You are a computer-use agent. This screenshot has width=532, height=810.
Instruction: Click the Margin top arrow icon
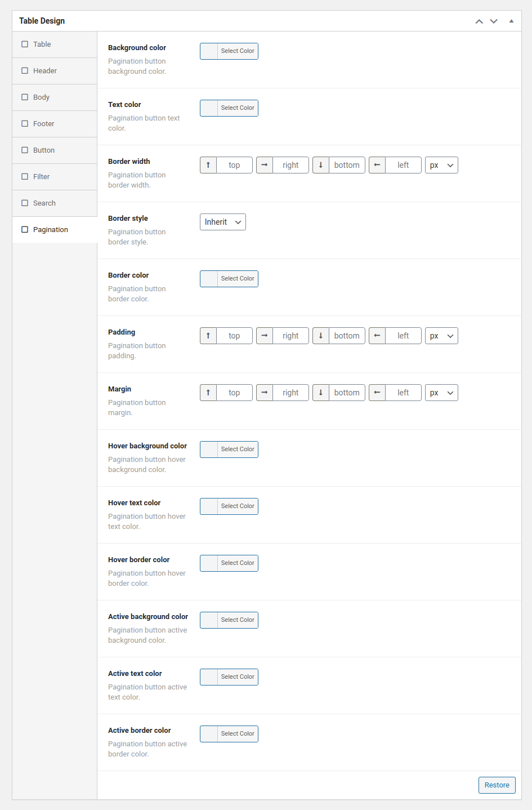(208, 393)
